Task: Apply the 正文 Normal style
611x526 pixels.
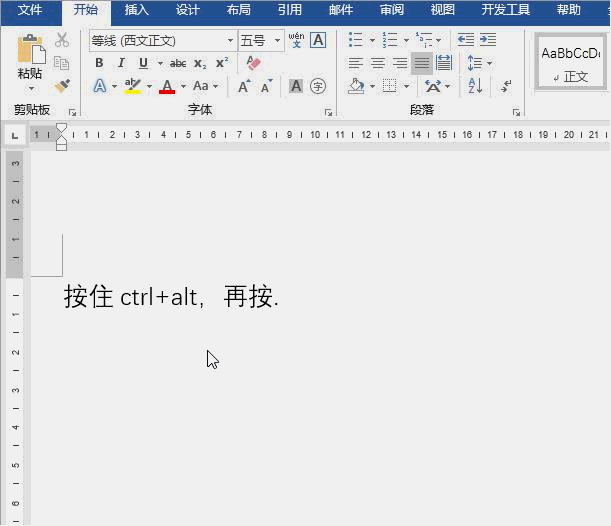Action: pyautogui.click(x=570, y=62)
